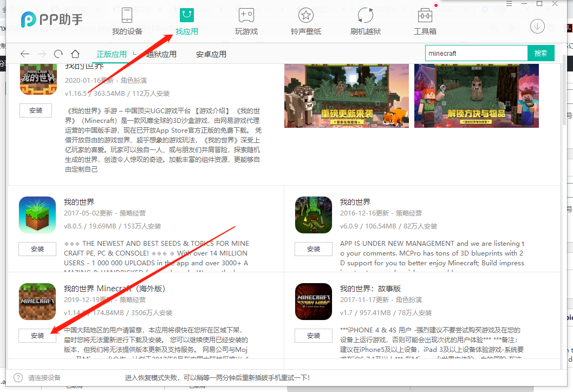The width and height of the screenshot is (573, 392).
Task: Open title 我的世界 Minecraft (海外版)
Action: coord(114,289)
